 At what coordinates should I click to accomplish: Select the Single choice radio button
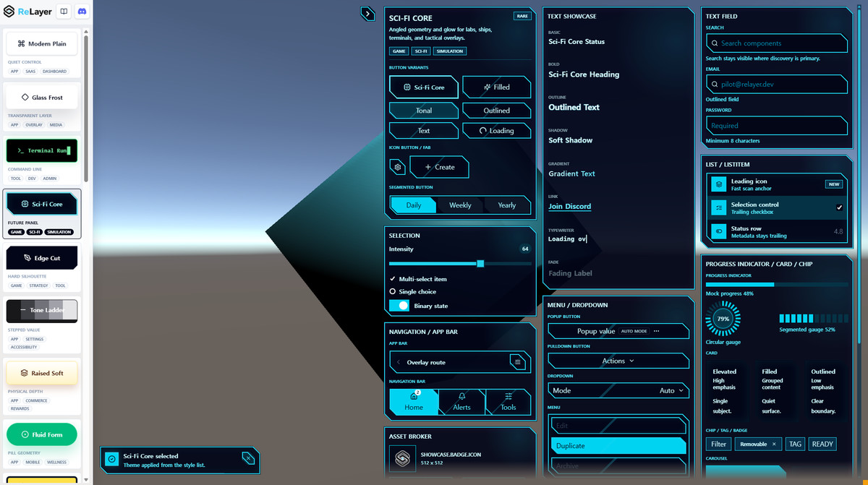click(x=393, y=291)
